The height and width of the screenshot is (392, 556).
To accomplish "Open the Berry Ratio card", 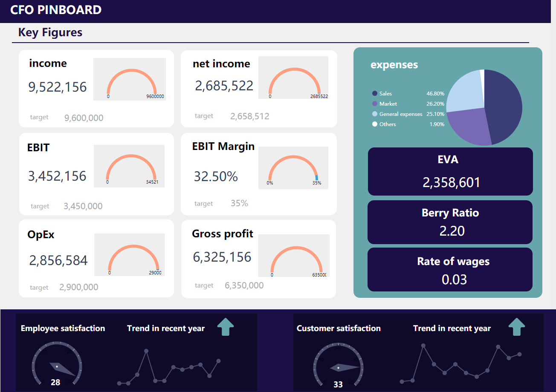I will click(450, 222).
